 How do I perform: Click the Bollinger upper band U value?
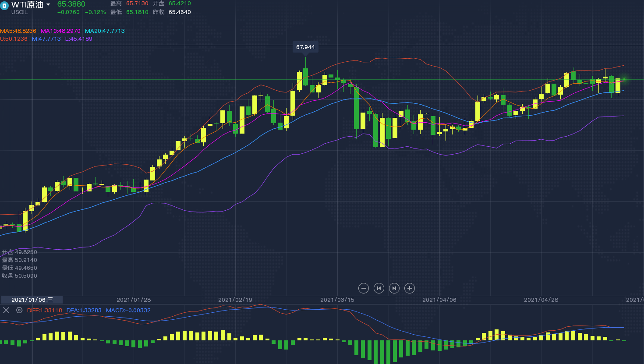coord(14,39)
